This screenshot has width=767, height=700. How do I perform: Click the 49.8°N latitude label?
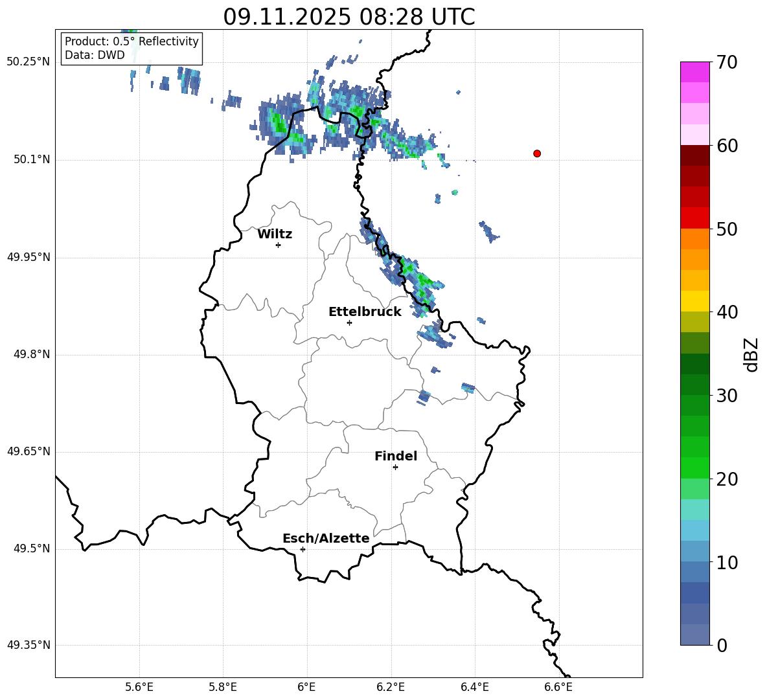(x=32, y=354)
